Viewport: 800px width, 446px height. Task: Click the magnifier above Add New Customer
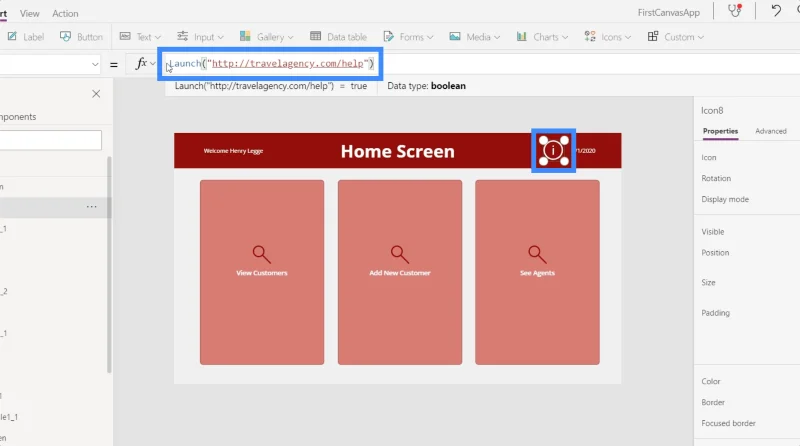click(x=399, y=254)
